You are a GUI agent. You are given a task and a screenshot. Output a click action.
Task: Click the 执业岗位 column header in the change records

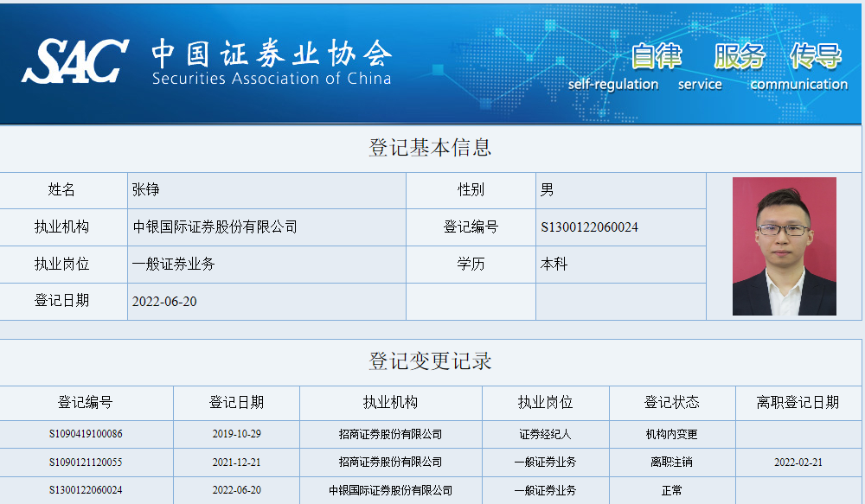[545, 403]
